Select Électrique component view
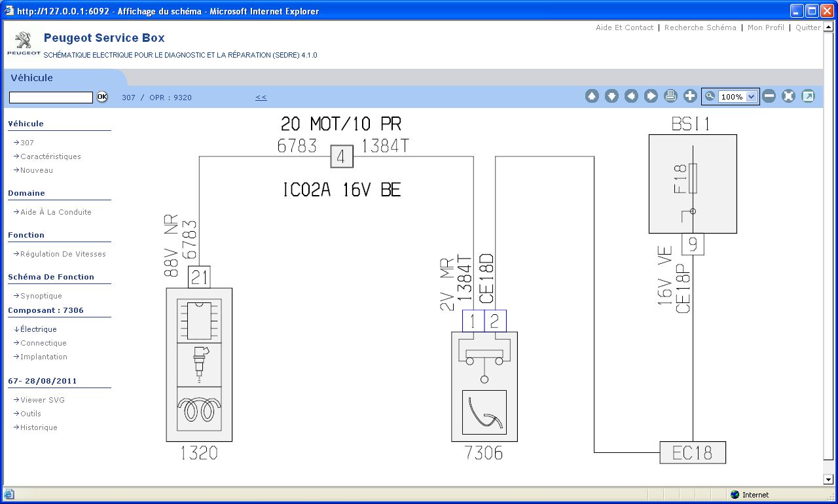This screenshot has height=504, width=838. (38, 329)
